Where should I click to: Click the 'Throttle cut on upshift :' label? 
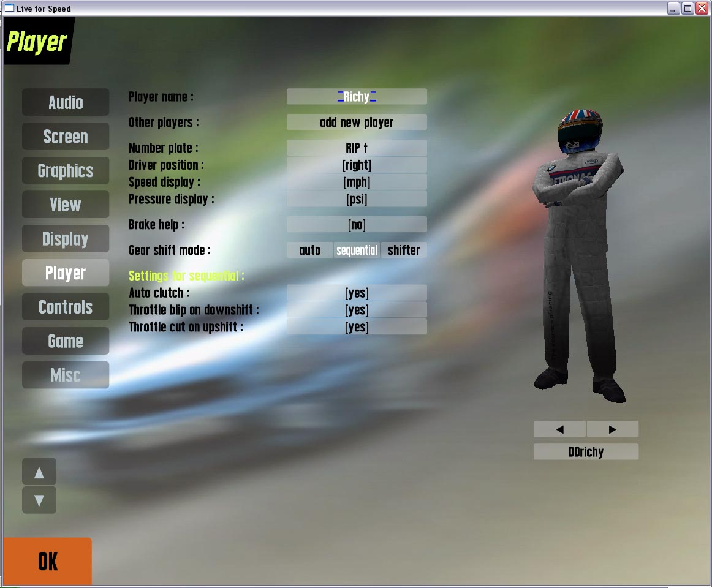pyautogui.click(x=186, y=327)
